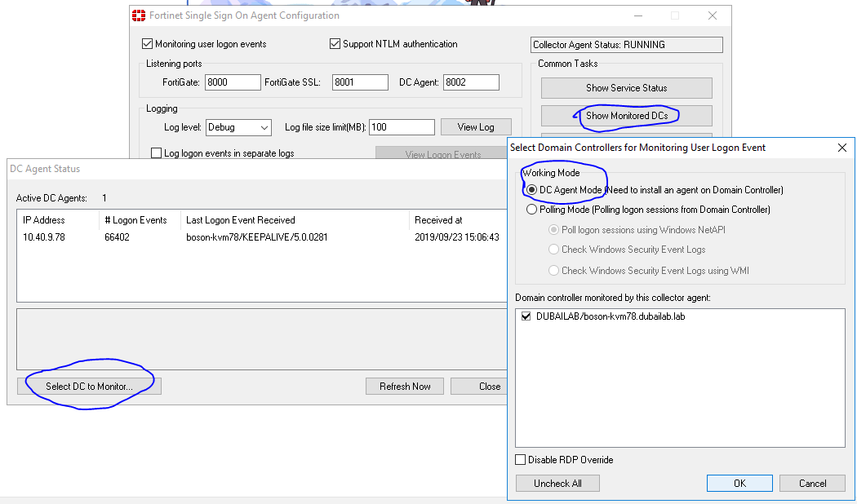Click the 66402 logon events cell
Image resolution: width=857 pixels, height=504 pixels.
pos(117,237)
